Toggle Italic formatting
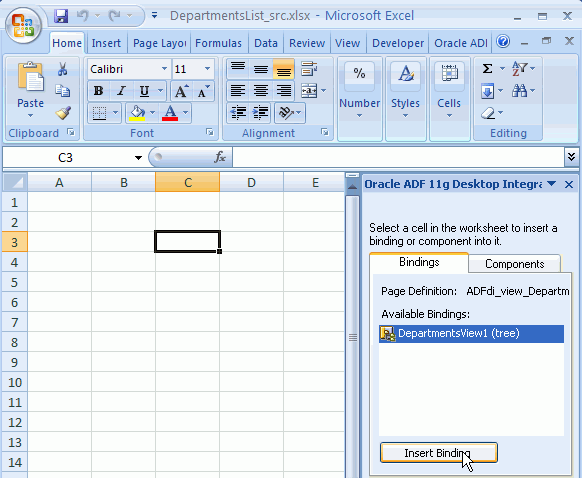582x478 pixels. [121, 91]
